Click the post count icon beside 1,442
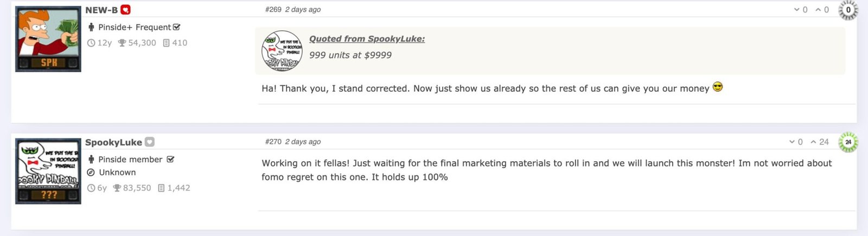Image resolution: width=868 pixels, height=236 pixels. tap(161, 188)
